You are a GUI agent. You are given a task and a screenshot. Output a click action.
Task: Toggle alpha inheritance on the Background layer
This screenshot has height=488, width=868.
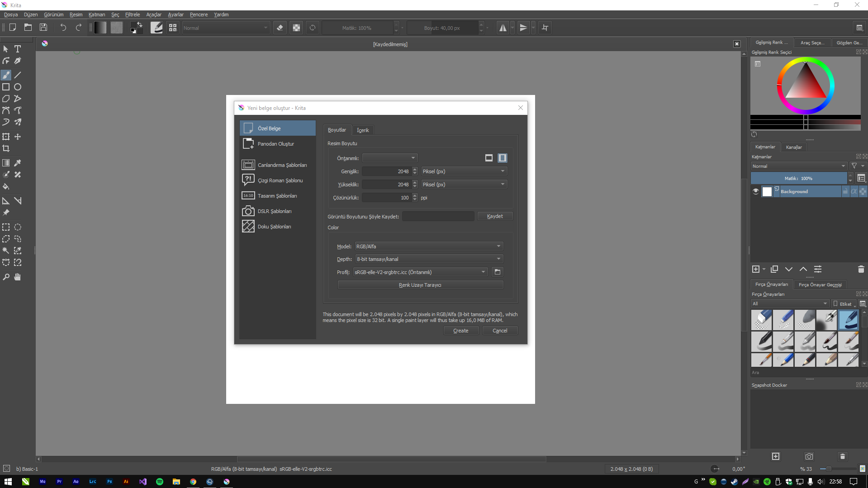[854, 191]
